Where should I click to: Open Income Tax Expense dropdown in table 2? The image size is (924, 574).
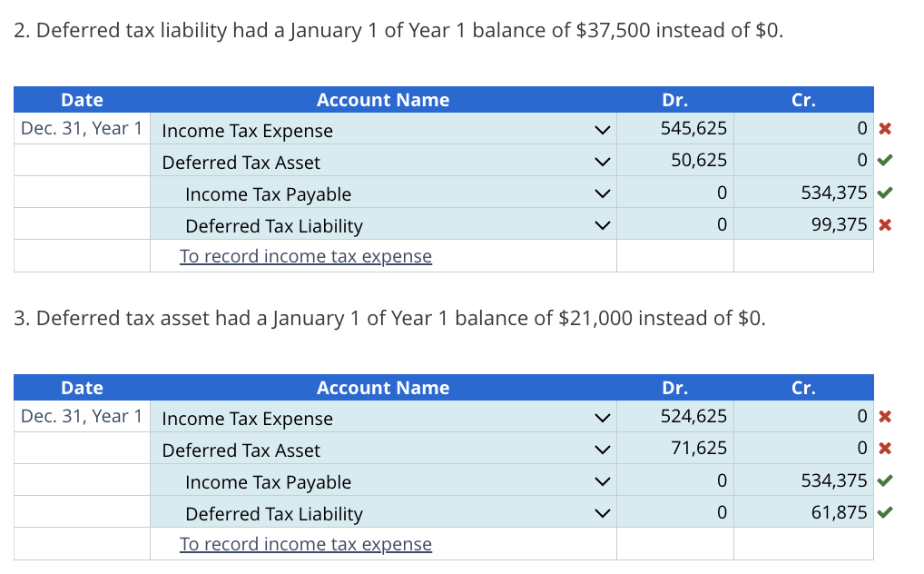(x=599, y=131)
